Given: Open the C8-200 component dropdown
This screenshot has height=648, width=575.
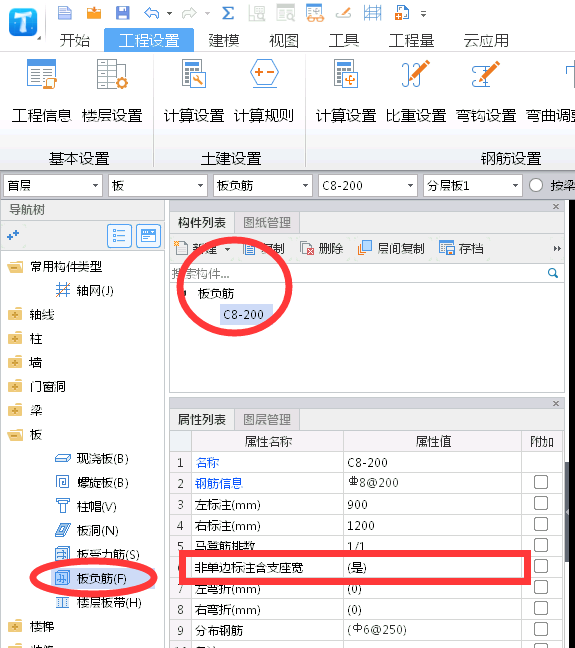Looking at the screenshot, I should pos(368,186).
